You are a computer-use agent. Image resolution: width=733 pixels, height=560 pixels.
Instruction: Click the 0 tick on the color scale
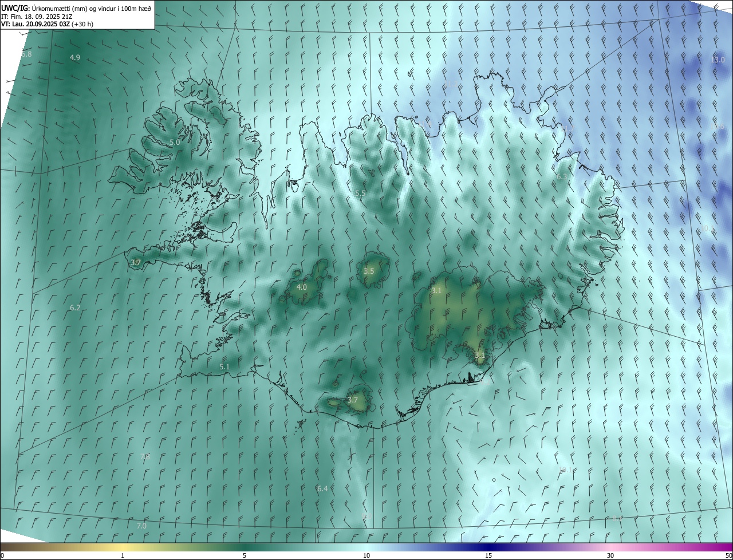(x=2, y=555)
